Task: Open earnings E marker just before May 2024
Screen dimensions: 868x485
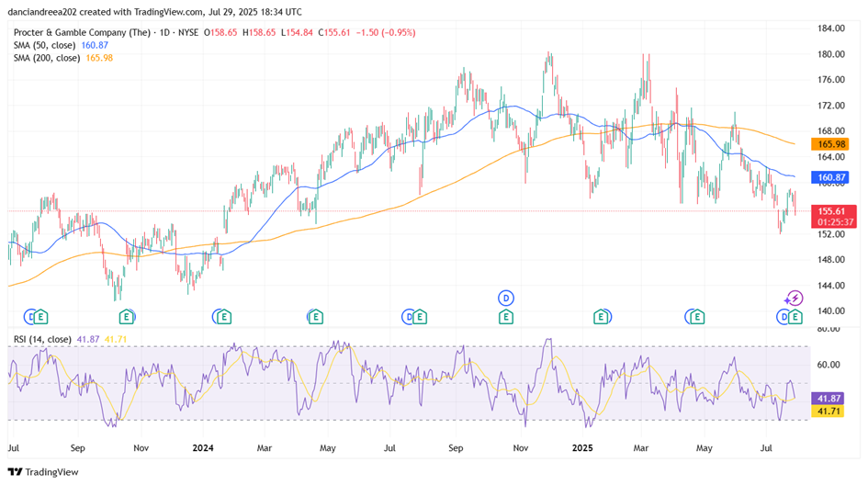Action: 314,317
